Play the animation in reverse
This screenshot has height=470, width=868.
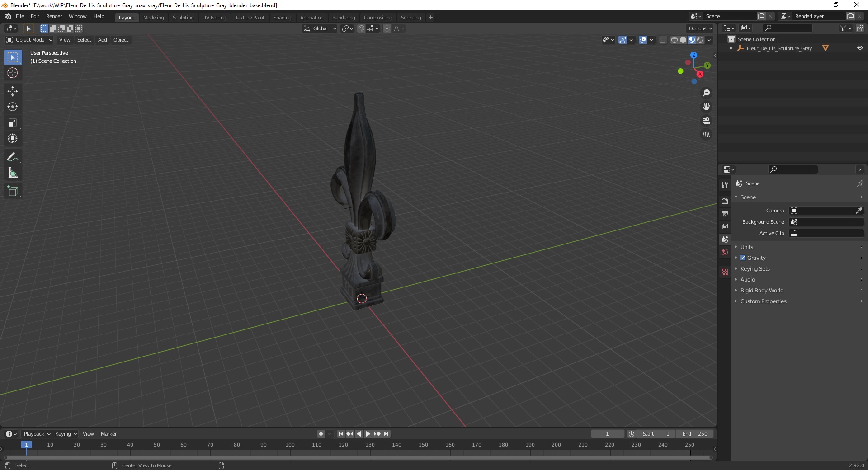(x=359, y=434)
